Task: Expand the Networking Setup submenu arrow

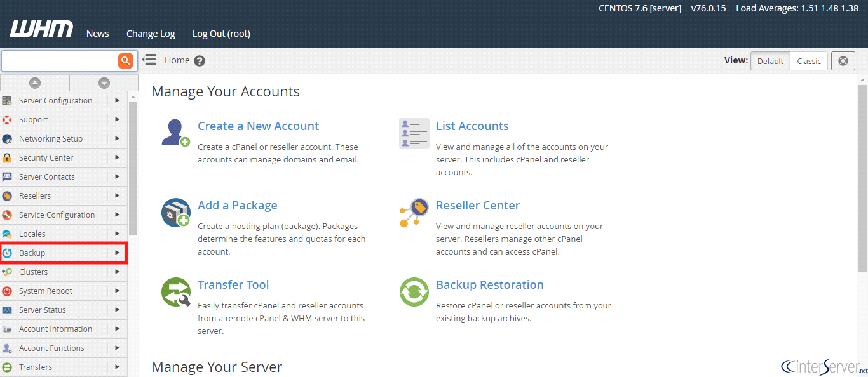Action: pos(117,138)
